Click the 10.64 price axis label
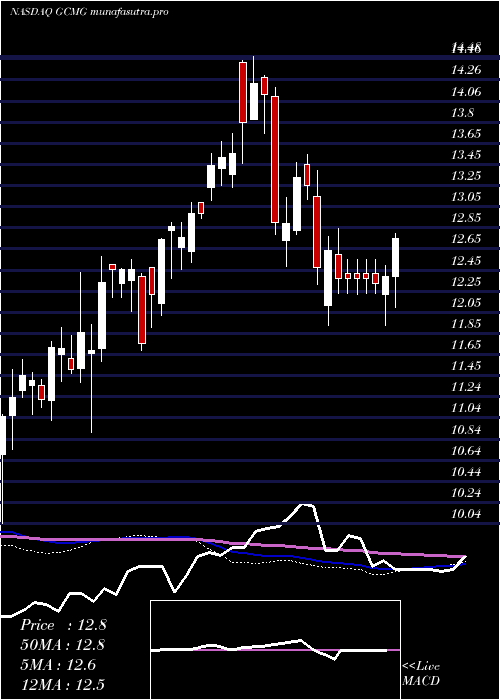 pyautogui.click(x=467, y=451)
